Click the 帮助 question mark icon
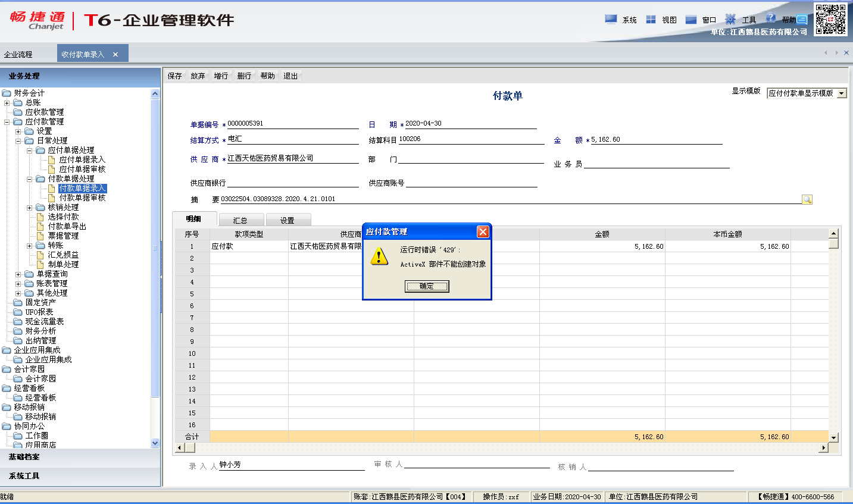853x504 pixels. pos(771,18)
